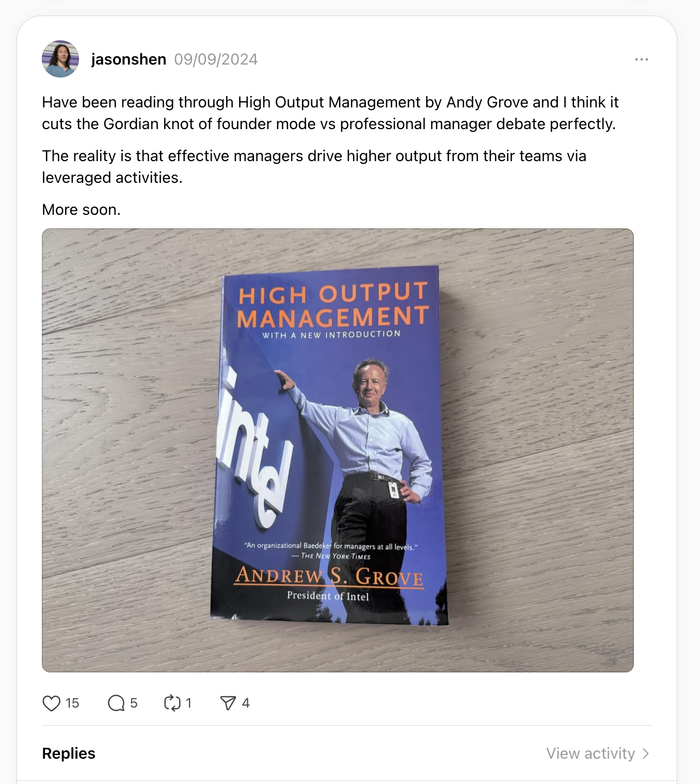700x784 pixels.
Task: Repost using the circular arrows icon
Action: [172, 703]
